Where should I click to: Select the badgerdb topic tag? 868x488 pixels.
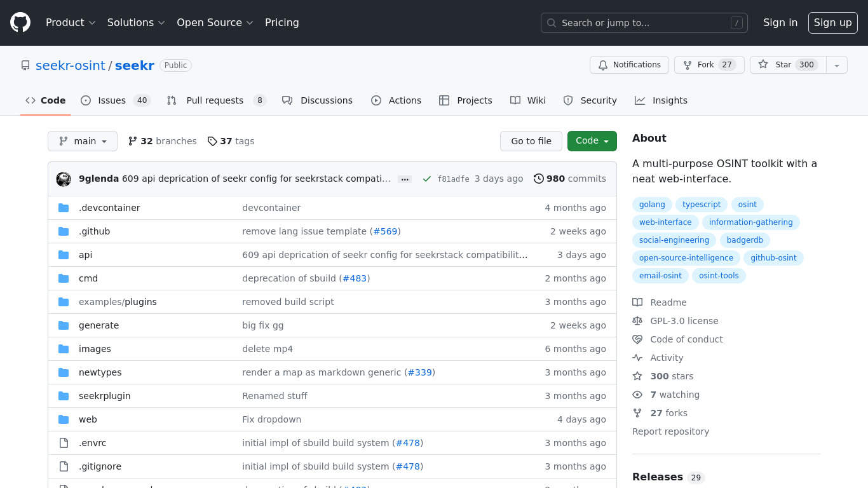tap(745, 240)
